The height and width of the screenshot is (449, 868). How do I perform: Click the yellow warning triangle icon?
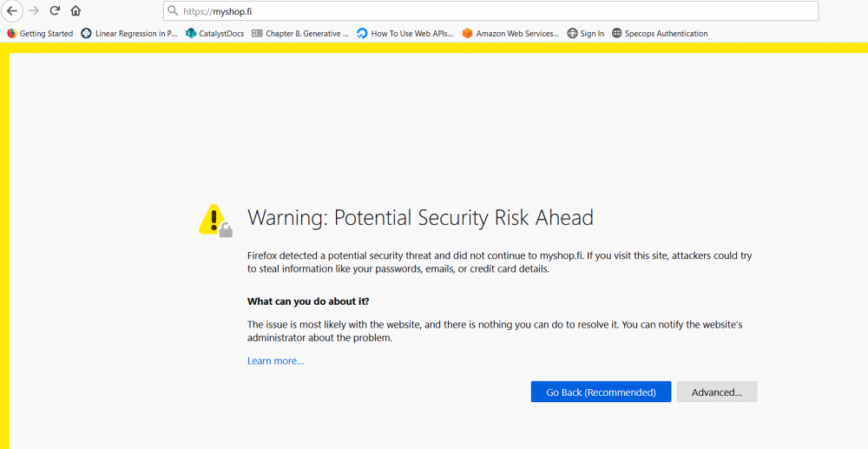(213, 219)
